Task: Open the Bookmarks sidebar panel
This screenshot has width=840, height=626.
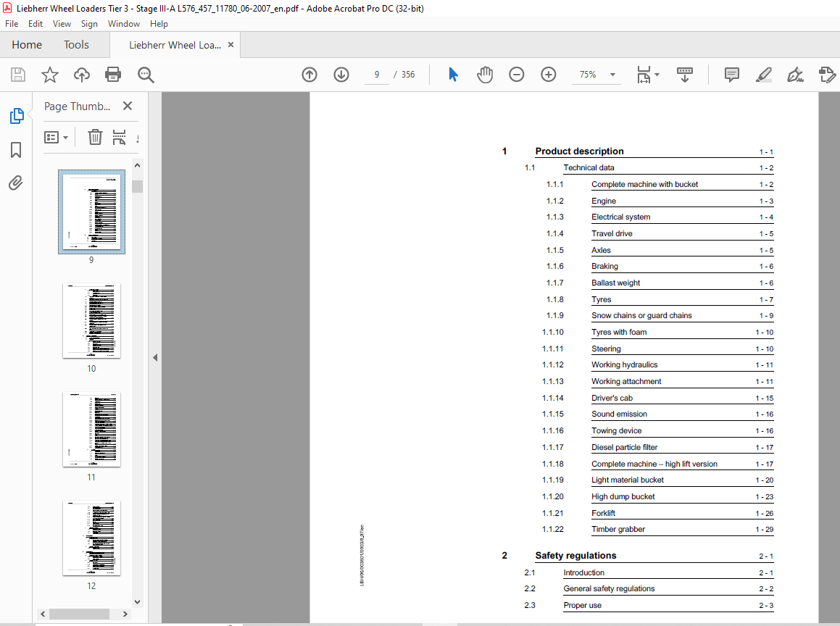Action: pyautogui.click(x=16, y=150)
